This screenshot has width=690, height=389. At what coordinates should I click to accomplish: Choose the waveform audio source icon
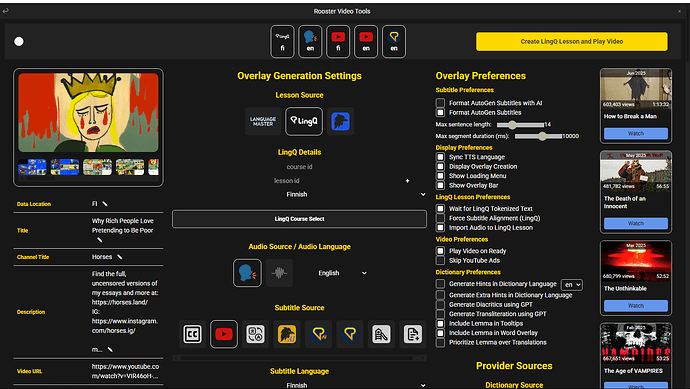[x=279, y=273]
